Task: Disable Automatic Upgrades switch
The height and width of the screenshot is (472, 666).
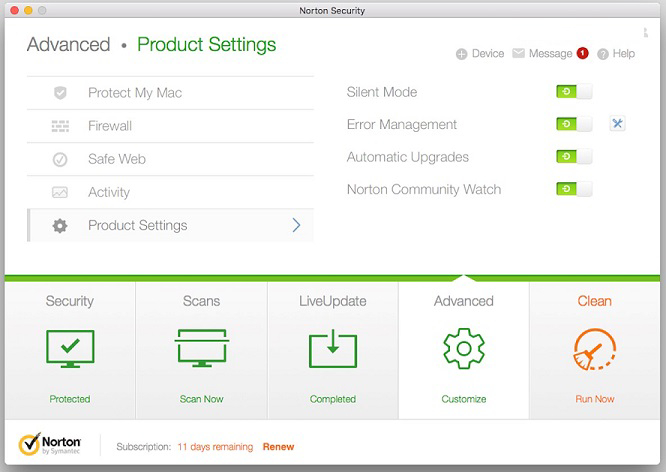Action: click(x=574, y=156)
